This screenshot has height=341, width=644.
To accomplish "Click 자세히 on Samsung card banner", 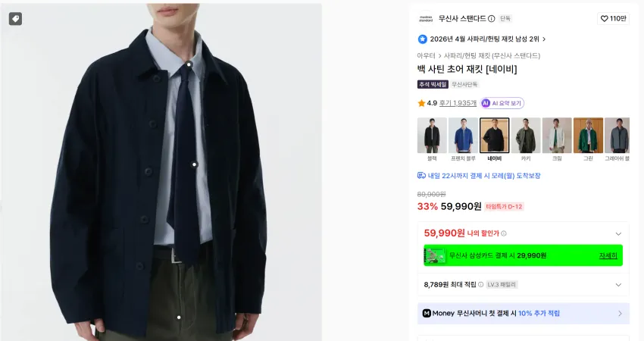I will (608, 255).
